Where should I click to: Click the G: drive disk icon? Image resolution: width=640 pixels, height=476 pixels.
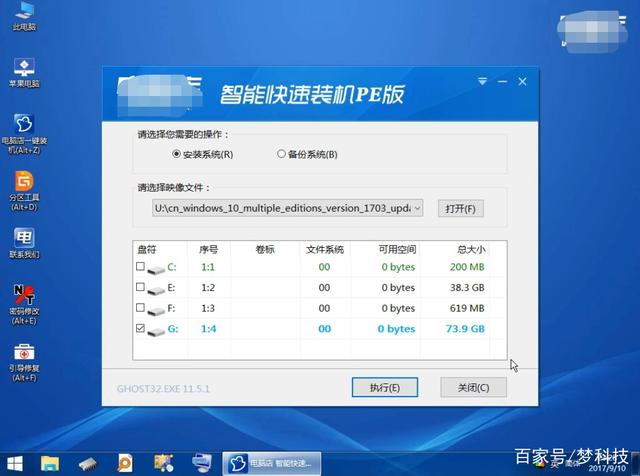[x=156, y=331]
